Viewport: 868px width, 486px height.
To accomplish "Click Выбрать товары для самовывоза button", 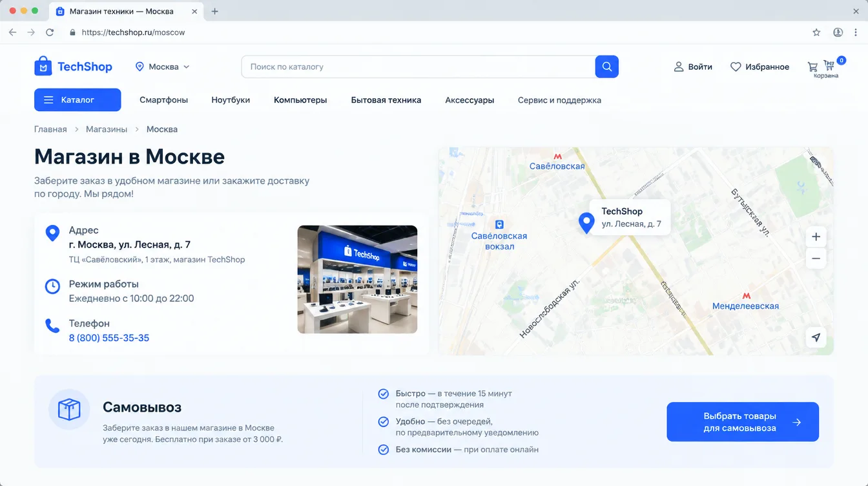I will (743, 422).
